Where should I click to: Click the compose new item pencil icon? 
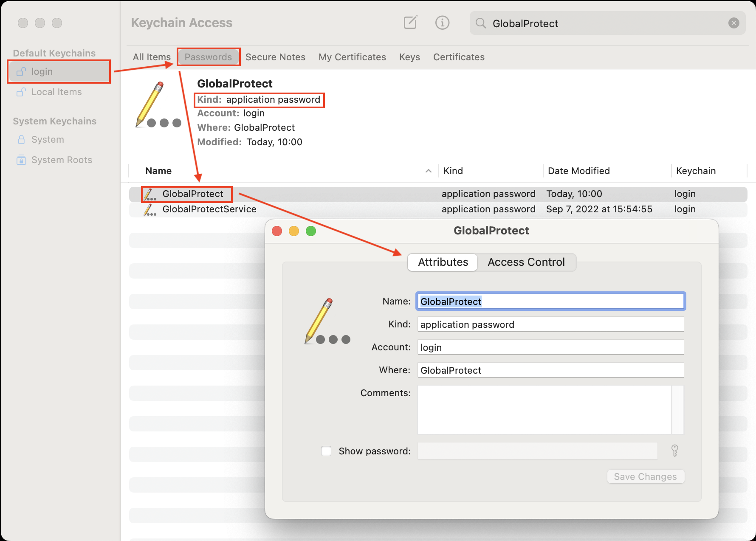409,23
